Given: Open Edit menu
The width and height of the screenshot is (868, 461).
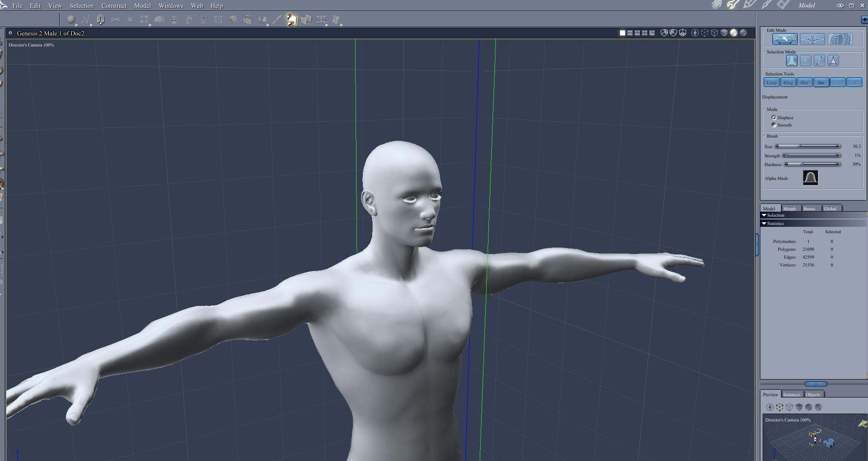Looking at the screenshot, I should point(35,6).
